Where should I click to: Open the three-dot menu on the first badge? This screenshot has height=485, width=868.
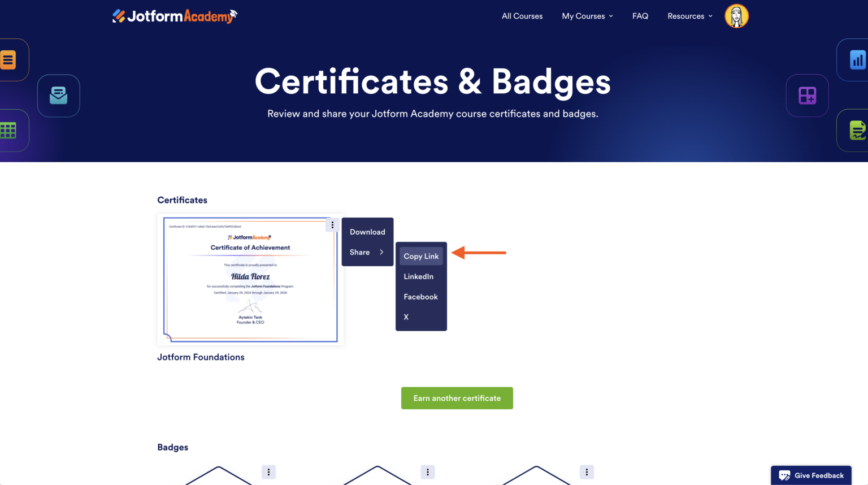268,472
